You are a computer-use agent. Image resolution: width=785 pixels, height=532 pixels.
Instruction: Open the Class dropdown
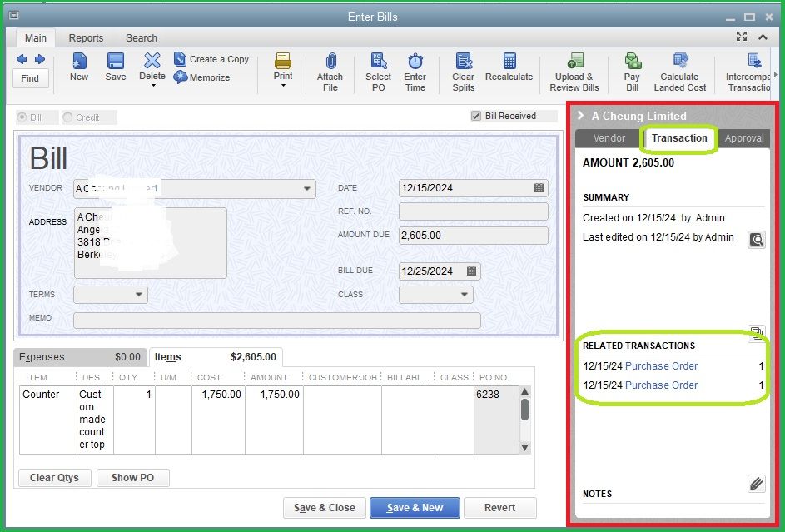465,294
